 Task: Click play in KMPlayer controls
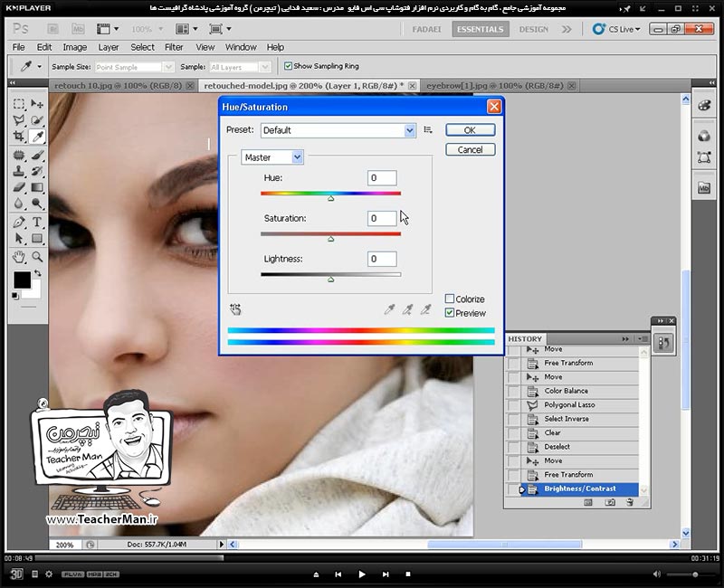[361, 574]
